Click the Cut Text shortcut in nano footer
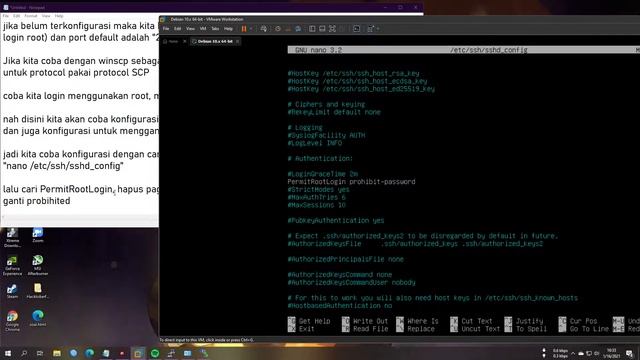 tap(471, 321)
